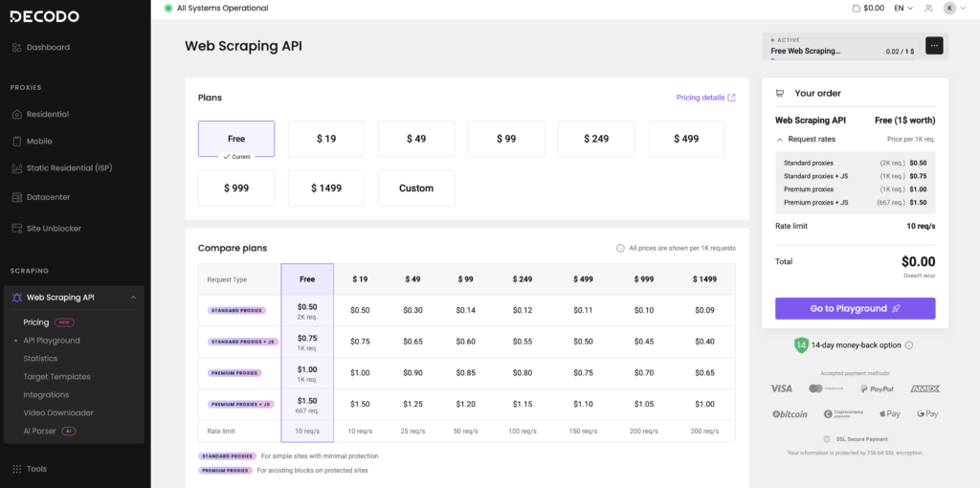Select the $ 19 plan
Screen dimensions: 980x488
[x=326, y=139]
